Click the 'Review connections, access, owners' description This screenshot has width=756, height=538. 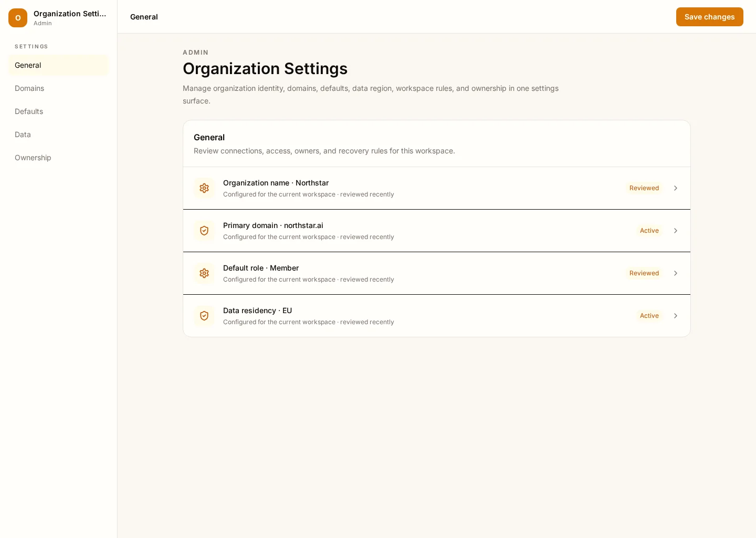coord(324,151)
